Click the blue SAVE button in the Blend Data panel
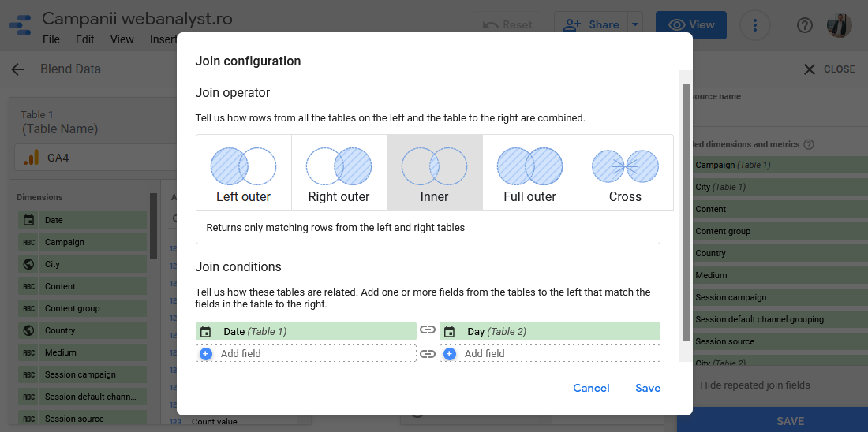Image resolution: width=868 pixels, height=432 pixels. click(773, 421)
